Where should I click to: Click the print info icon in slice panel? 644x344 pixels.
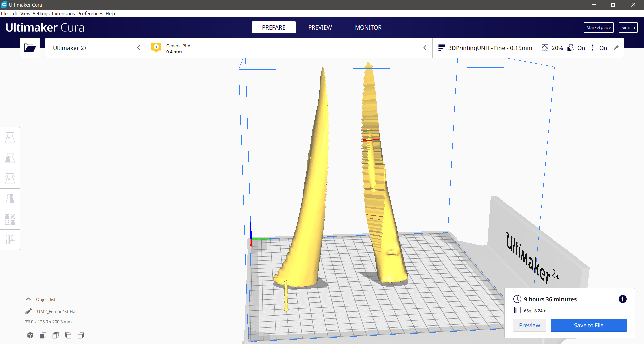point(622,299)
